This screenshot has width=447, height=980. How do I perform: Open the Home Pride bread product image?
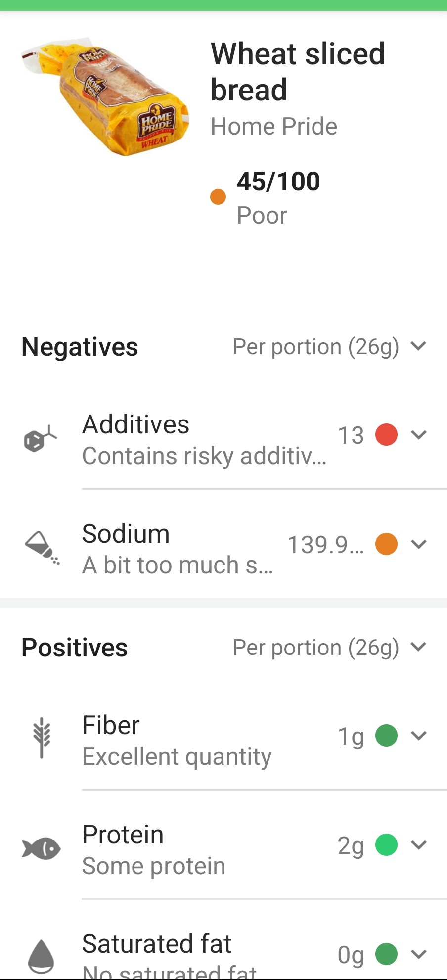coord(106,97)
